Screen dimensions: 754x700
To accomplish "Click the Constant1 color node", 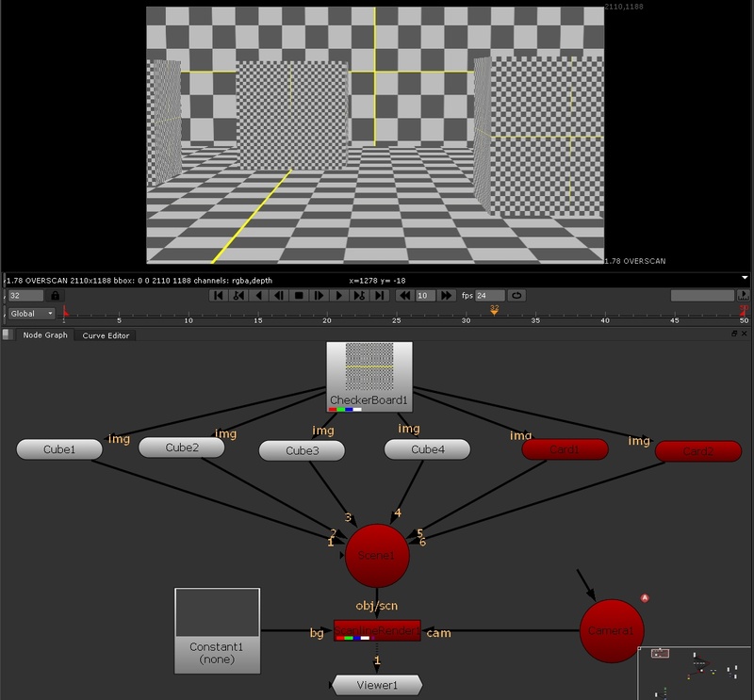I will [218, 631].
